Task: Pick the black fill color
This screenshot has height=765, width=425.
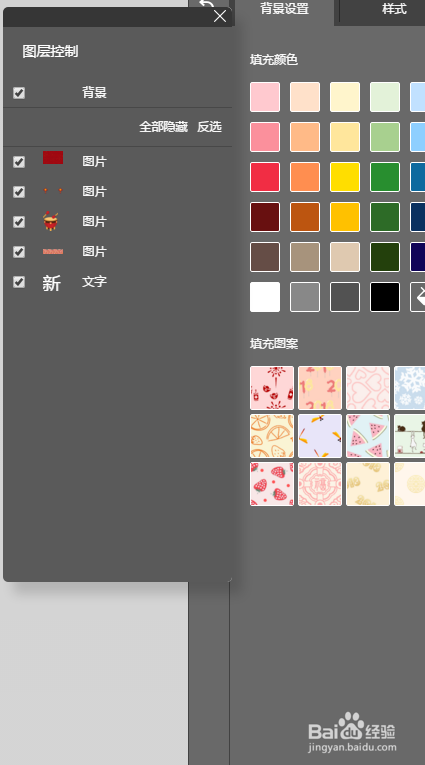Action: (385, 297)
